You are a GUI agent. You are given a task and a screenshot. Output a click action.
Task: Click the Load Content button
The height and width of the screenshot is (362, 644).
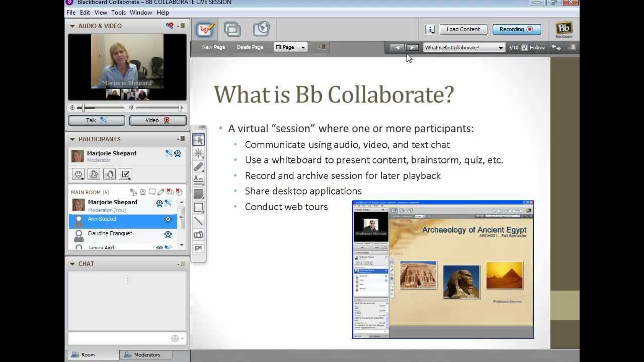(463, 29)
